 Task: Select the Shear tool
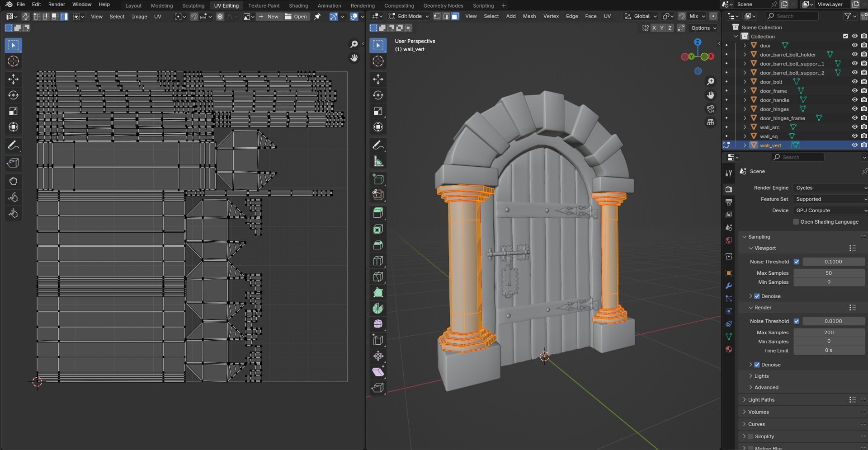coord(378,372)
